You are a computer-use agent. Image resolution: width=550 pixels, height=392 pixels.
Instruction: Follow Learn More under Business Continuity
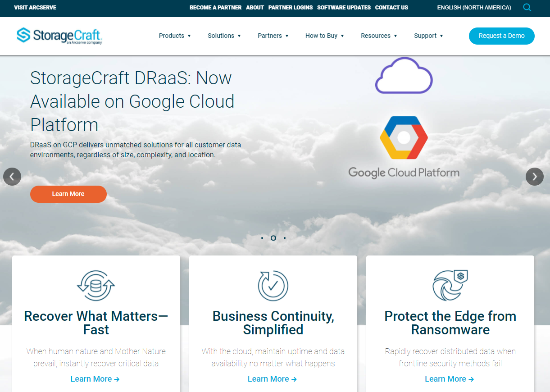tap(272, 379)
